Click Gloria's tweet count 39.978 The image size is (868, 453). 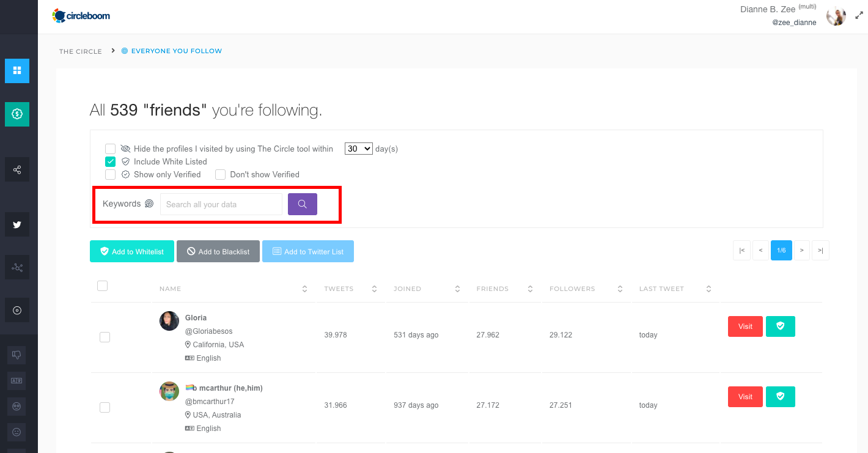[x=336, y=335]
